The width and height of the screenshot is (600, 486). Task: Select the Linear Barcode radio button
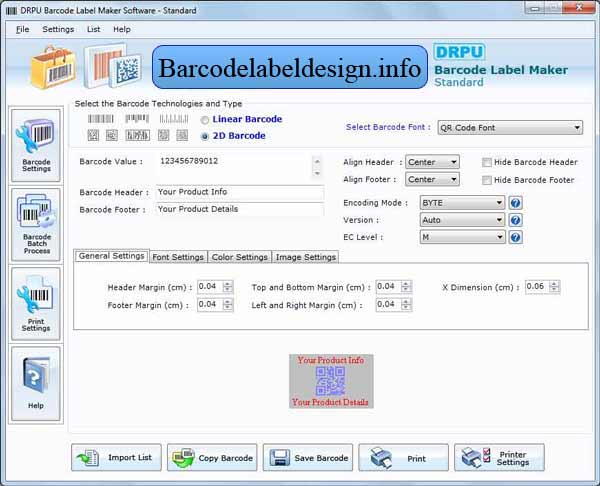[205, 120]
